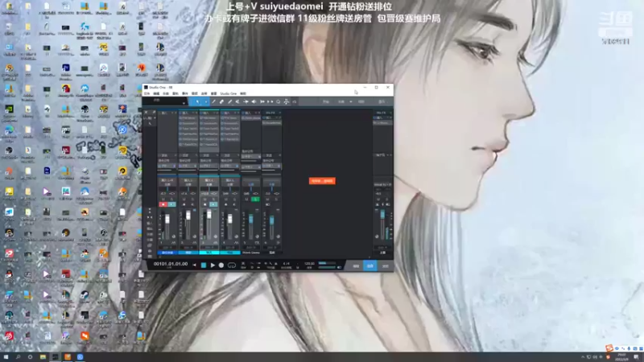The height and width of the screenshot is (362, 644).
Task: Click the Stop button in transport bar
Action: point(204,265)
